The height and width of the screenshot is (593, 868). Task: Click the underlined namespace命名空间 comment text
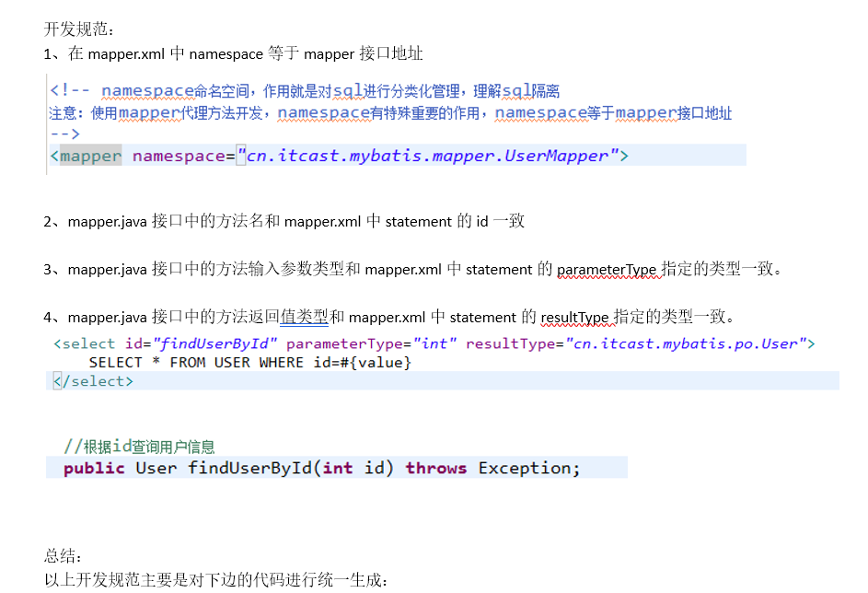pyautogui.click(x=175, y=90)
